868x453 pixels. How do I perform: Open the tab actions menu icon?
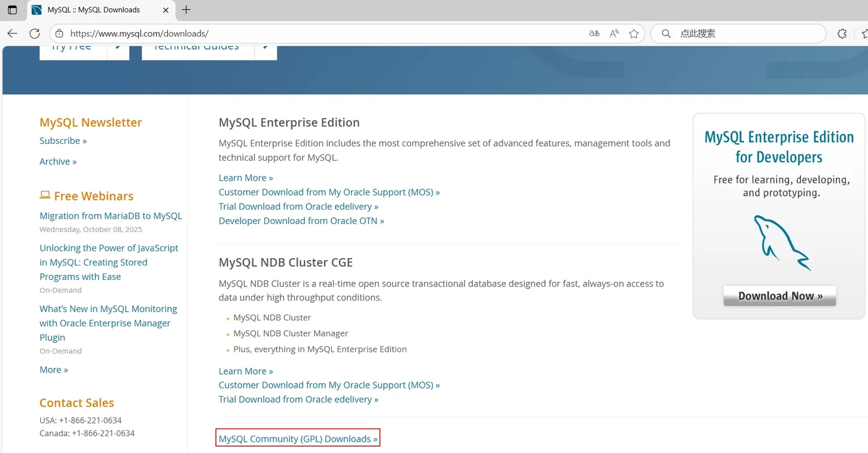tap(12, 10)
